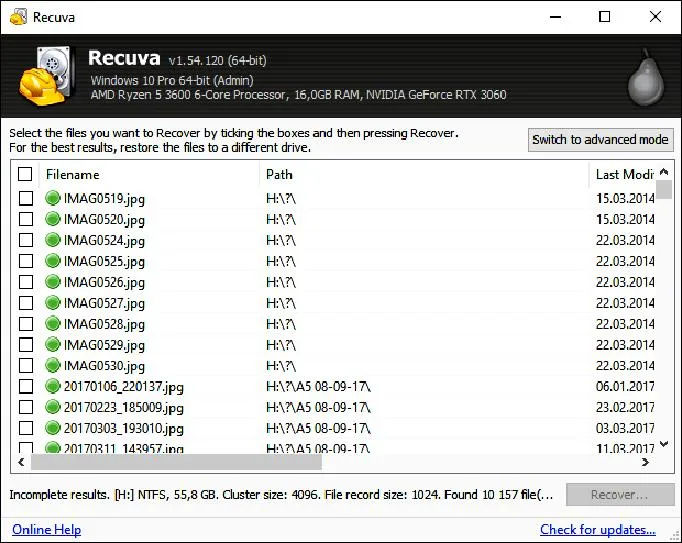The width and height of the screenshot is (682, 543).
Task: Click path cell of 20170106_220137.jpg
Action: pyautogui.click(x=318, y=386)
